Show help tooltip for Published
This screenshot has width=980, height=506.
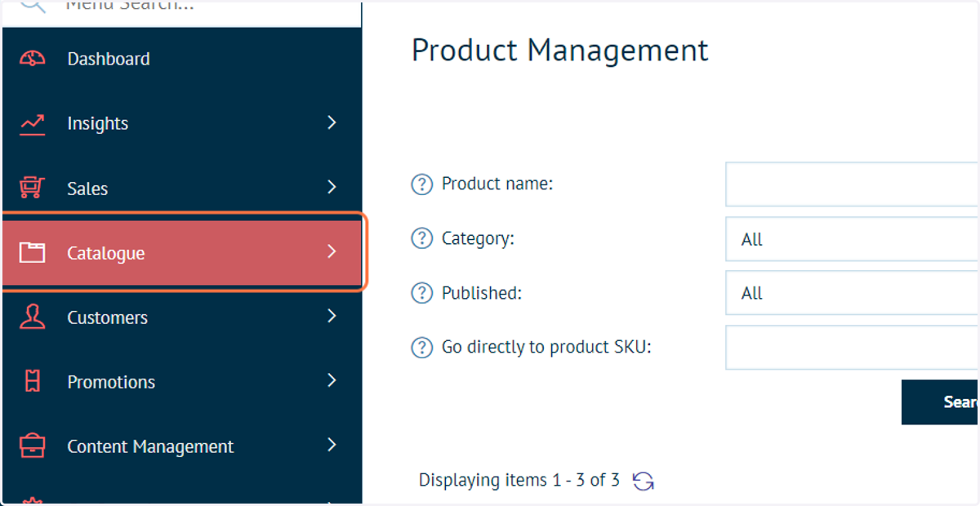tap(421, 293)
